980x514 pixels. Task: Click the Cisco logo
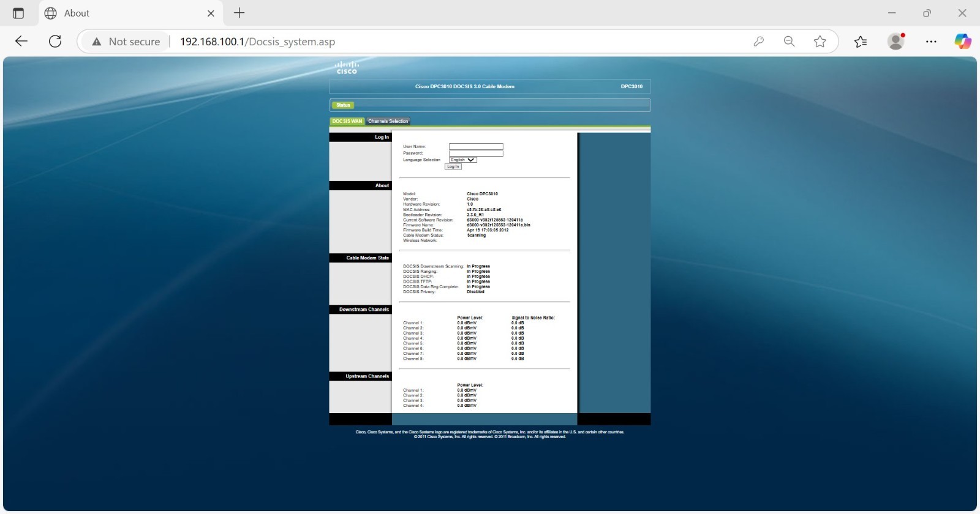347,67
